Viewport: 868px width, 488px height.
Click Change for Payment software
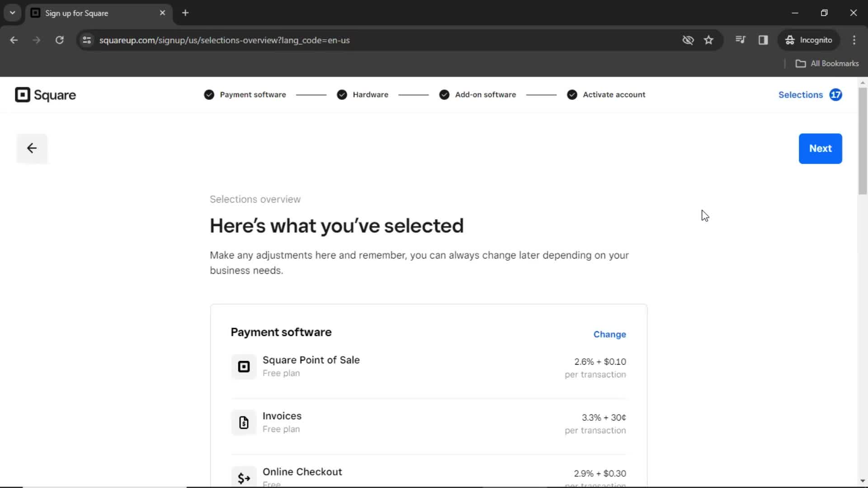tap(609, 334)
